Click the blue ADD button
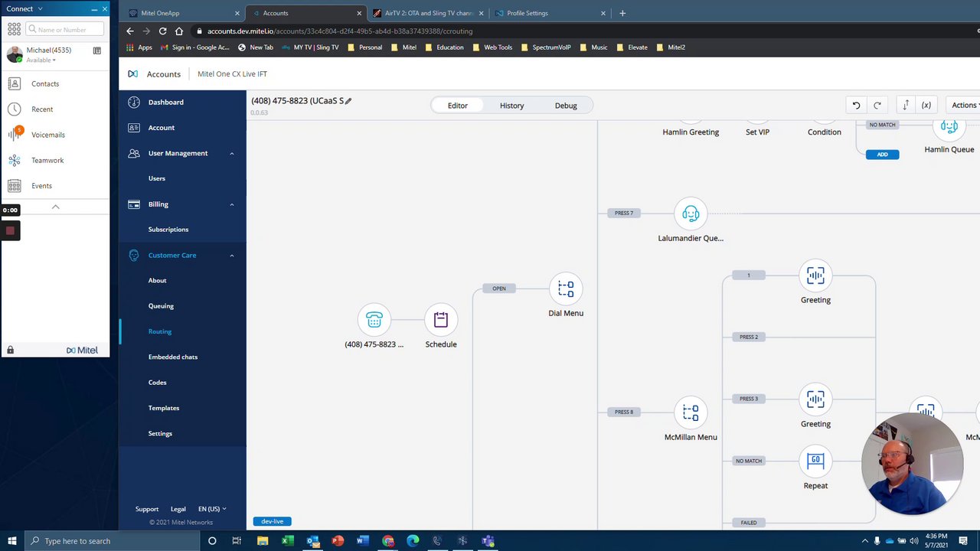980x551 pixels. coord(882,155)
